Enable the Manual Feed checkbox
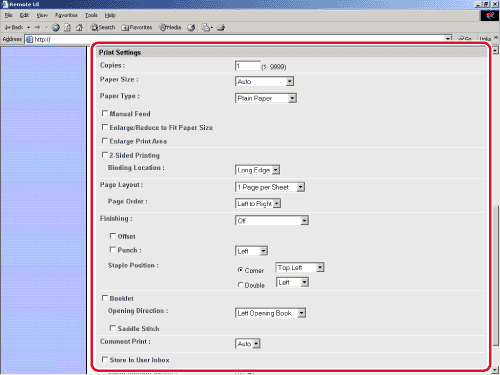Image resolution: width=500 pixels, height=375 pixels. [x=105, y=113]
